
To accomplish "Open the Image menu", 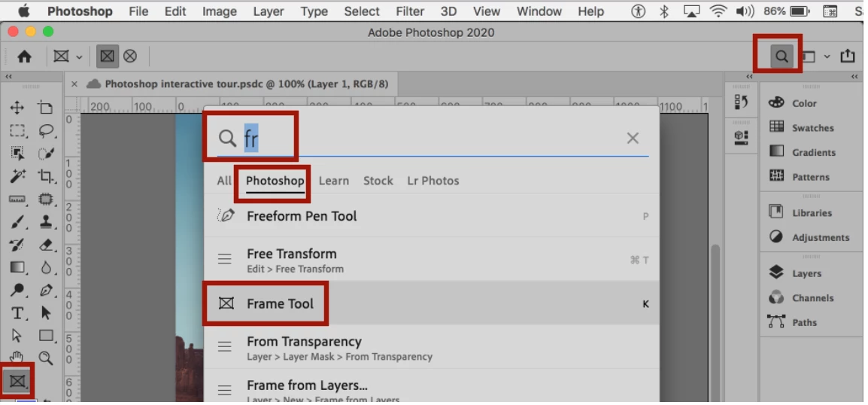I will [x=219, y=11].
